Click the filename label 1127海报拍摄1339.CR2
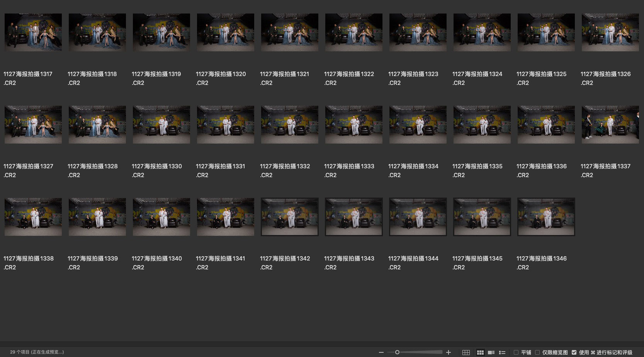Viewport: 644px width, 357px height. tap(93, 262)
